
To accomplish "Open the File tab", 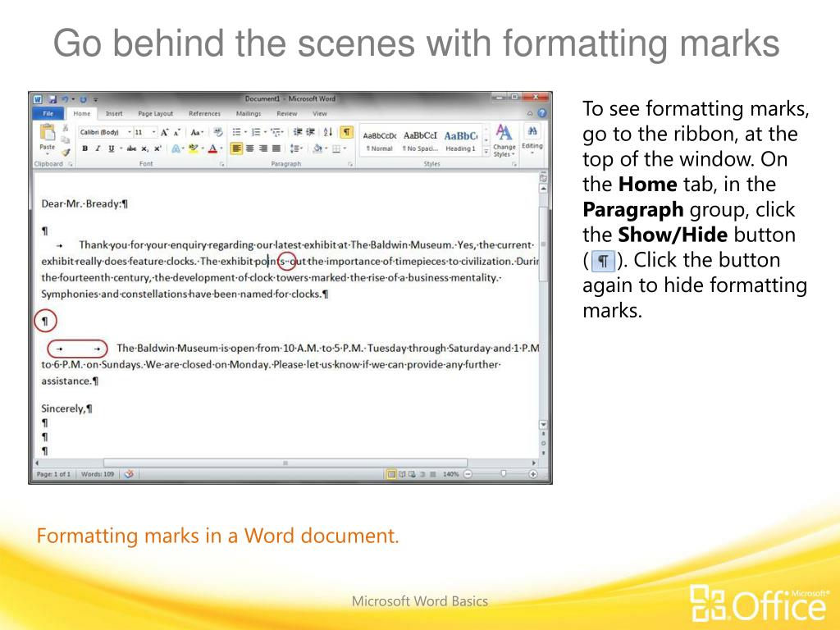I will [48, 113].
